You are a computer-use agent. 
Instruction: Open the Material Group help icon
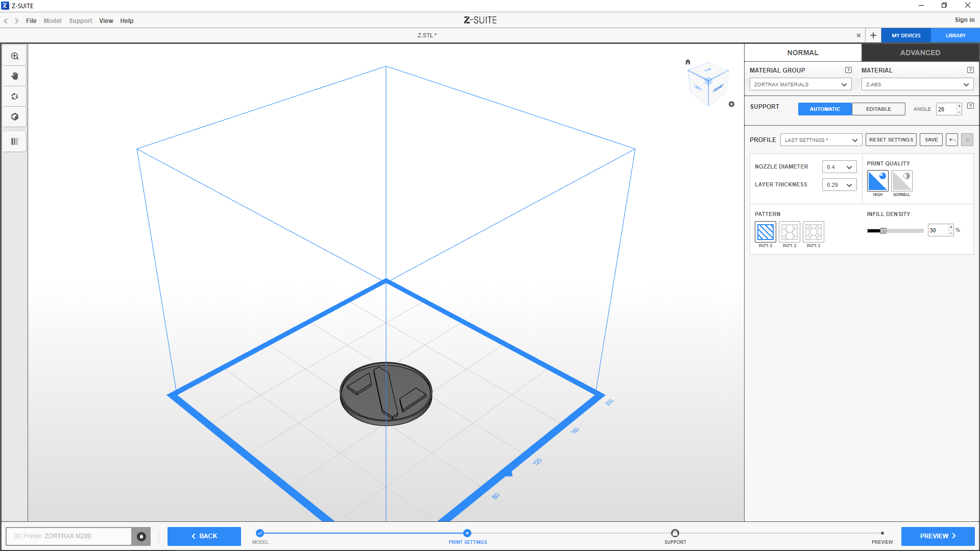[x=848, y=70]
